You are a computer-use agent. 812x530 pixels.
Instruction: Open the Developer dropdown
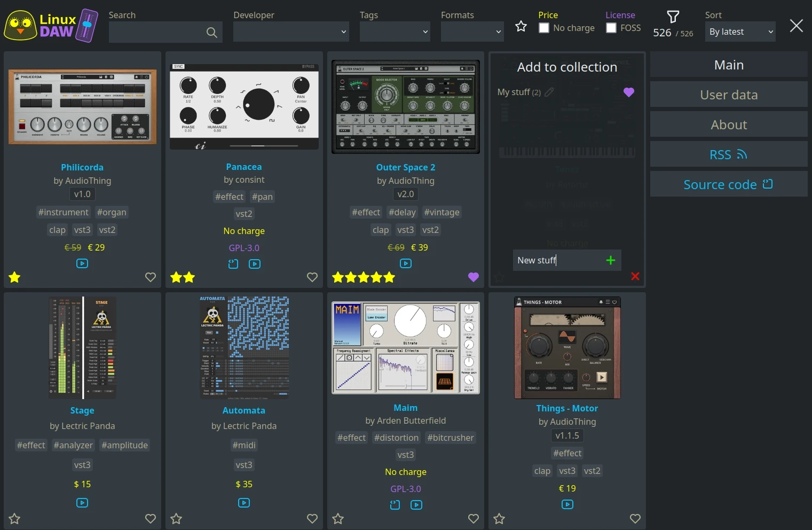pyautogui.click(x=291, y=32)
